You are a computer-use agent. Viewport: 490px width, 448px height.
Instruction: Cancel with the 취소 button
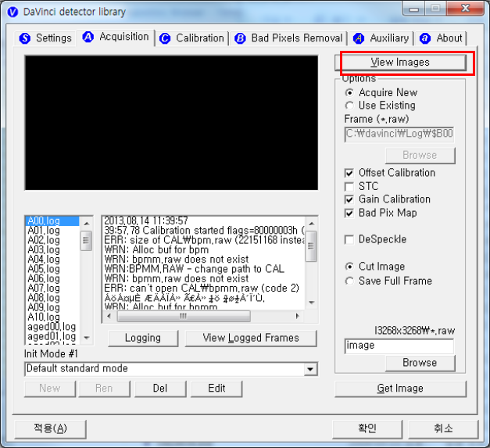click(443, 428)
